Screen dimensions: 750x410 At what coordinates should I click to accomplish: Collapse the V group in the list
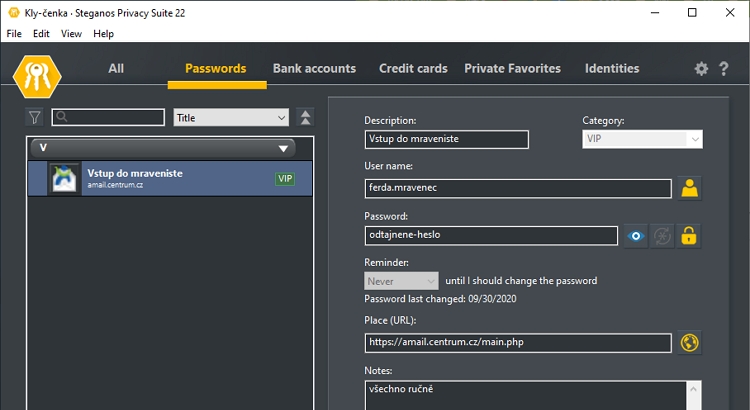point(283,147)
